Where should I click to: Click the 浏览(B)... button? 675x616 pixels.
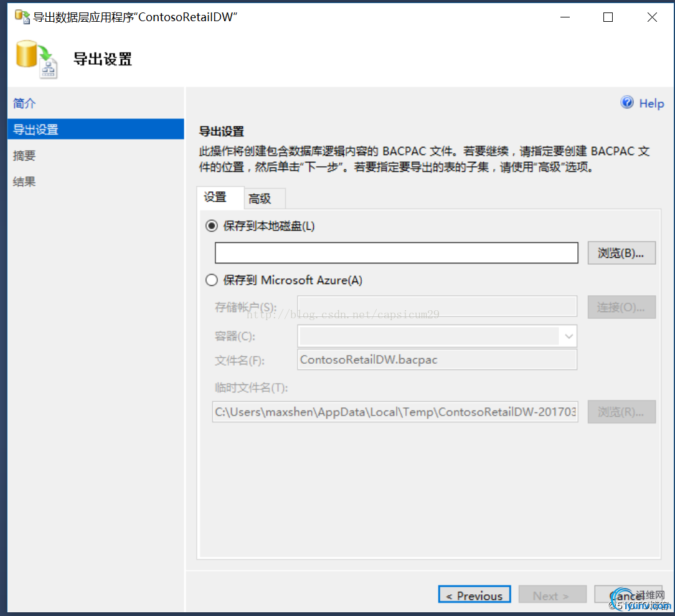[621, 253]
